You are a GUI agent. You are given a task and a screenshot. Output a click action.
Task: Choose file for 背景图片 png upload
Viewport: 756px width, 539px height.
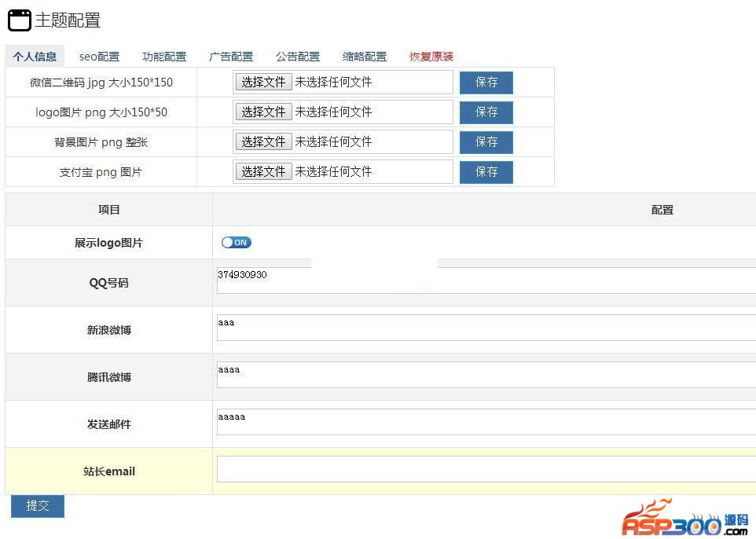click(263, 141)
